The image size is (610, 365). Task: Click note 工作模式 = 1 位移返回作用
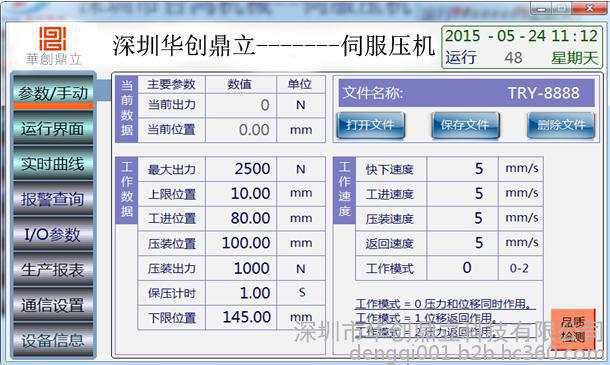(x=426, y=318)
